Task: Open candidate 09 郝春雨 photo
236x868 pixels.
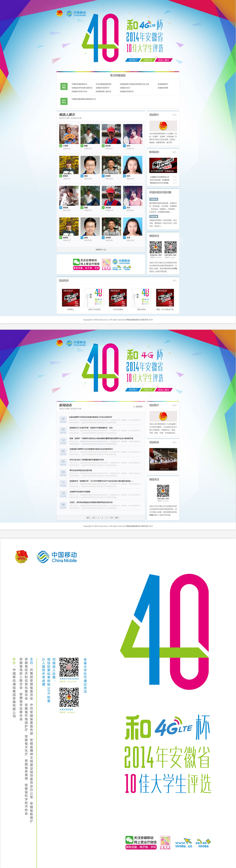Action: click(69, 196)
